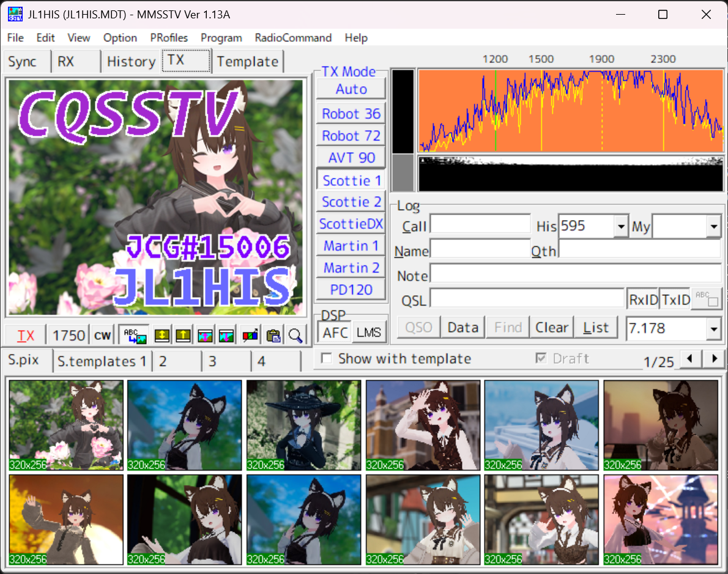Image resolution: width=728 pixels, height=574 pixels.
Task: Click the CW ID button
Action: click(102, 335)
